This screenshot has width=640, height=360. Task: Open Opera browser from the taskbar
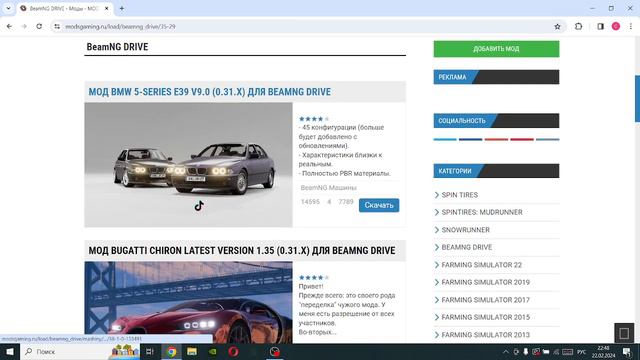pyautogui.click(x=233, y=351)
